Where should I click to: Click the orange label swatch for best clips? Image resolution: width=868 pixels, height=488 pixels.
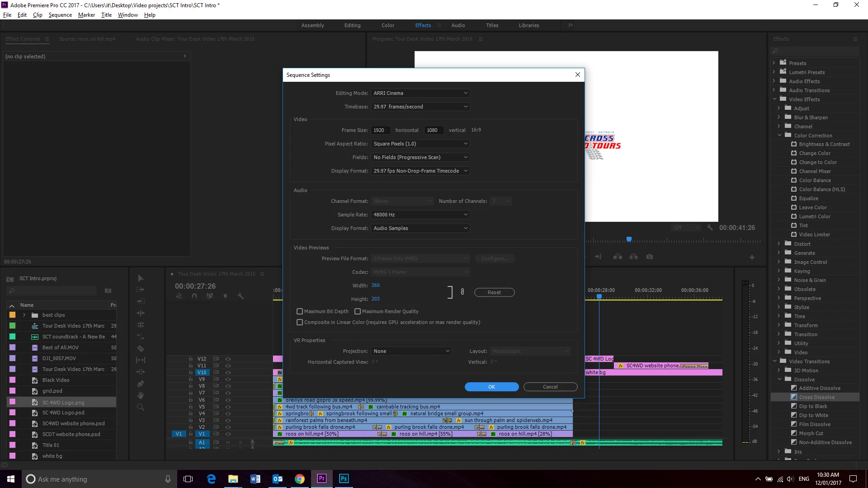pos(13,315)
